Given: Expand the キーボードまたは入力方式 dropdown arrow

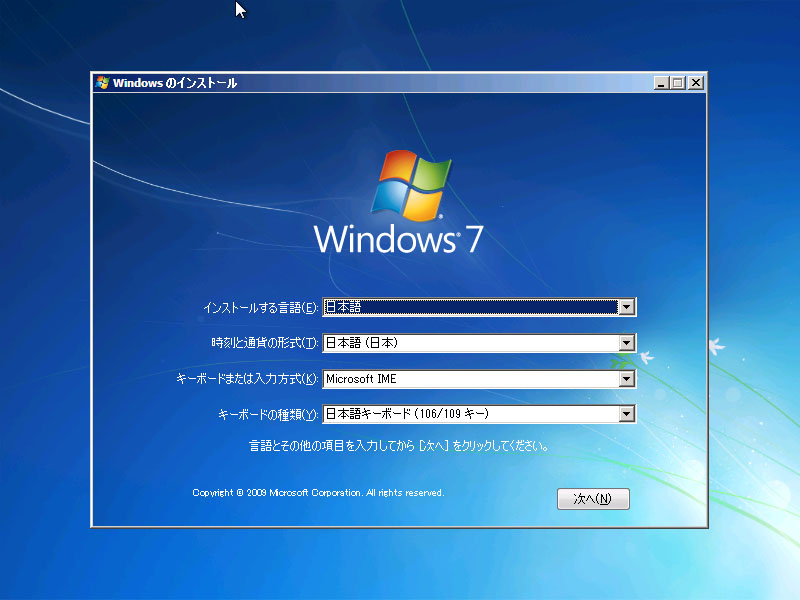Looking at the screenshot, I should pos(627,379).
